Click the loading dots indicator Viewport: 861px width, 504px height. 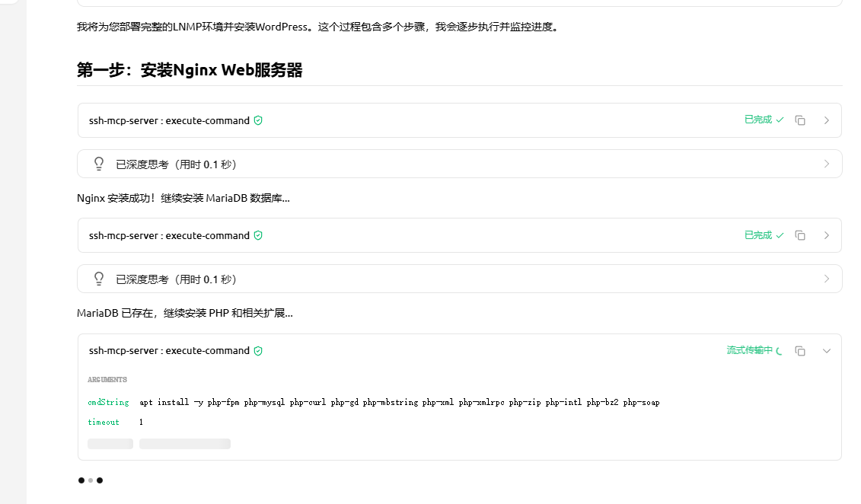91,480
